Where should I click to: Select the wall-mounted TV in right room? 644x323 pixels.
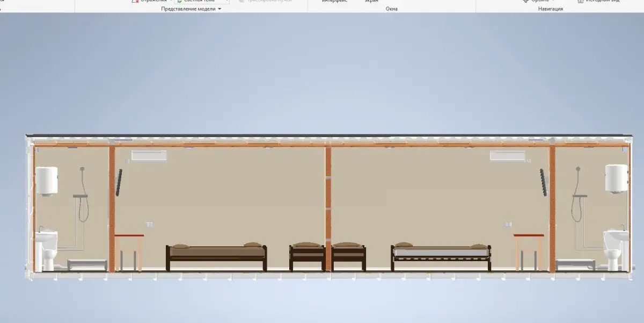click(x=544, y=182)
